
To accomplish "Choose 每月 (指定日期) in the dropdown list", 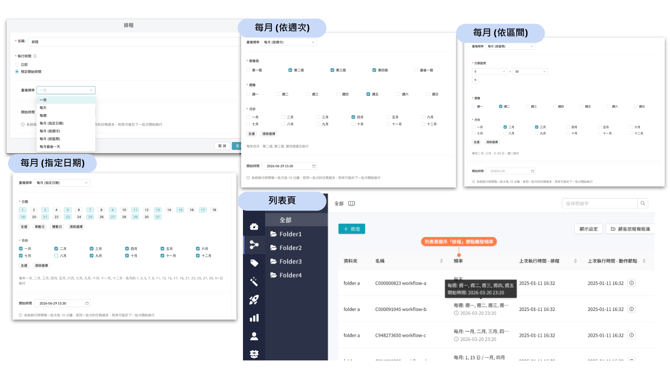I will 66,123.
